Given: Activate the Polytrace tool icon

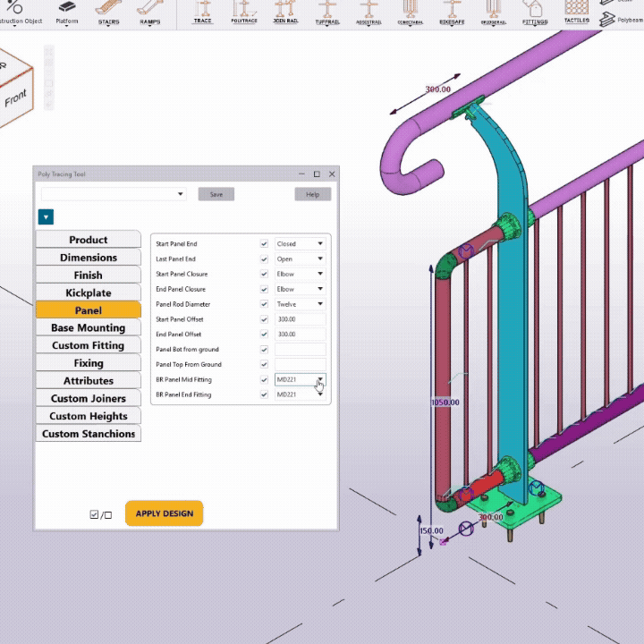Looking at the screenshot, I should pos(242,11).
